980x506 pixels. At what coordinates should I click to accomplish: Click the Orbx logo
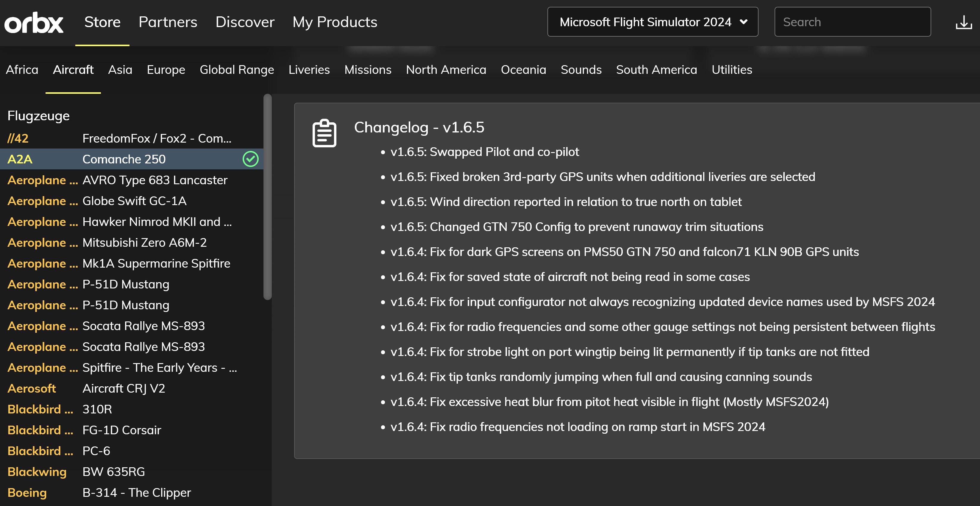click(x=33, y=22)
